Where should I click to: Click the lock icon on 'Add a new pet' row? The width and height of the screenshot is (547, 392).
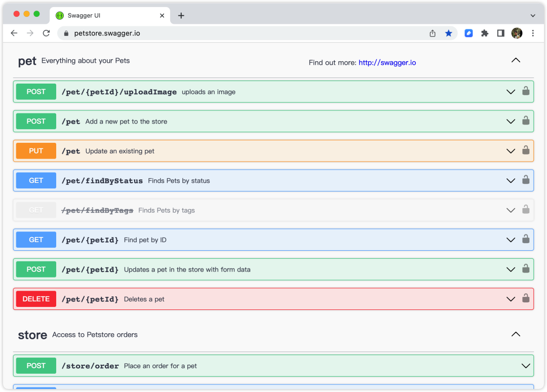(526, 121)
